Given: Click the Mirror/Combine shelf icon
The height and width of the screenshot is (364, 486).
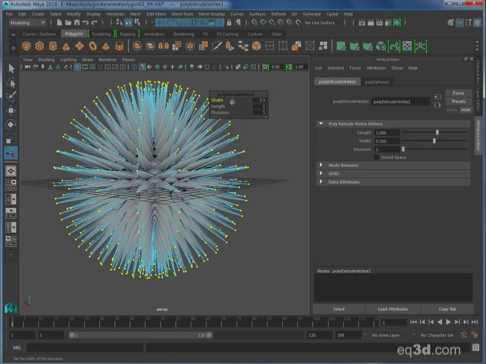Looking at the screenshot, I should [x=163, y=46].
